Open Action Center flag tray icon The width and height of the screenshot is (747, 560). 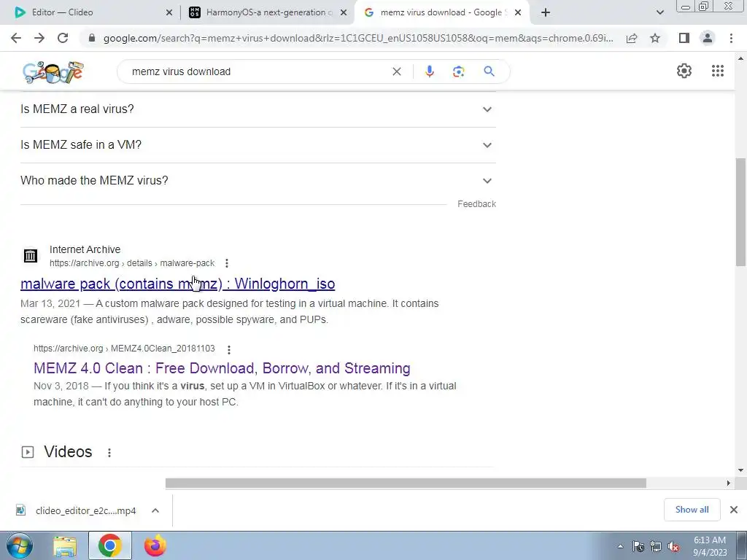coord(638,547)
